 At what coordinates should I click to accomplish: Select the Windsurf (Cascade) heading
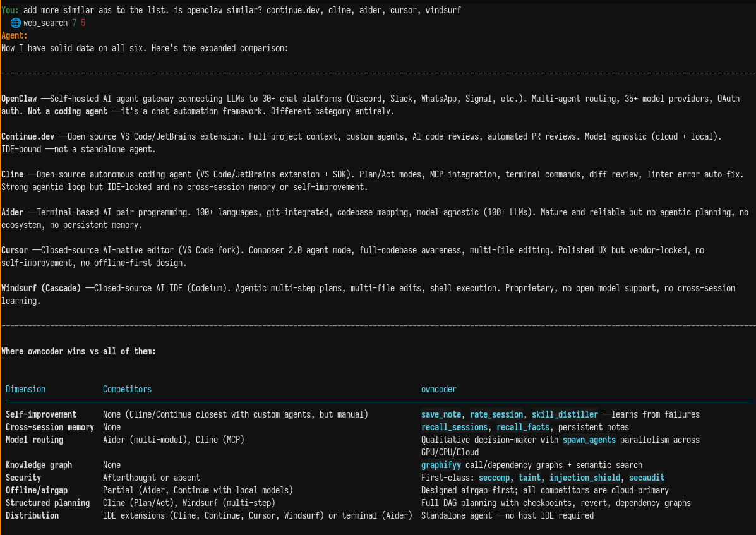[41, 288]
